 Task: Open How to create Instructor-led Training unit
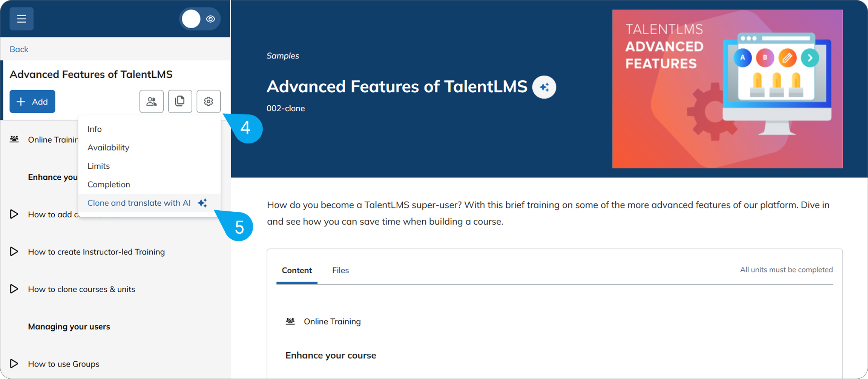[96, 252]
